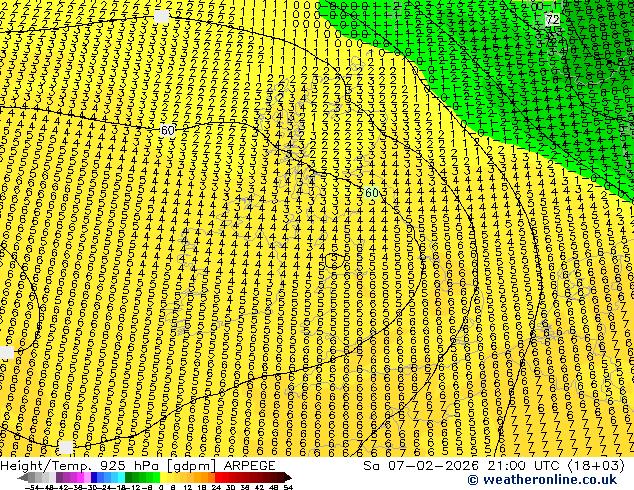The image size is (634, 490).
Task: Click the dark blue legend swatch at value -30
Action: click(94, 477)
